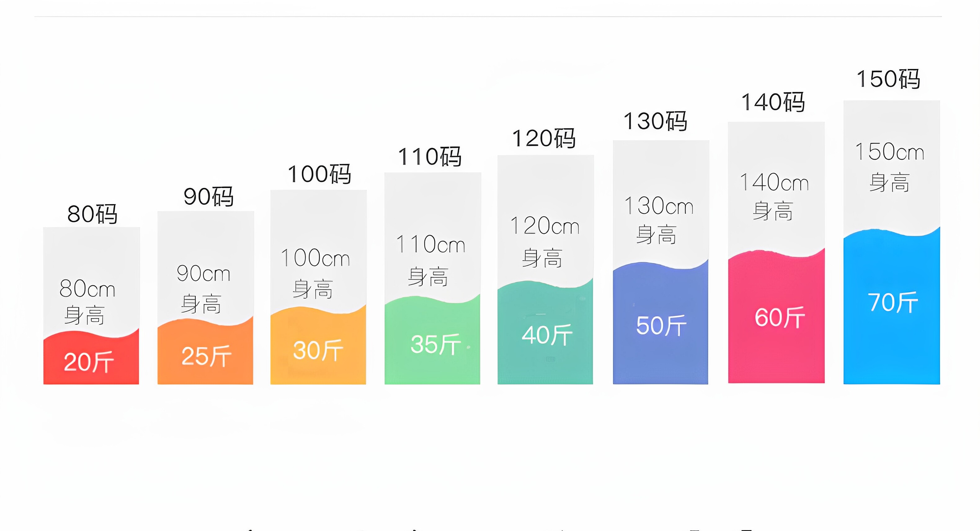Screen dimensions: 980x531
Task: Click the 80码 size label
Action: click(x=92, y=214)
